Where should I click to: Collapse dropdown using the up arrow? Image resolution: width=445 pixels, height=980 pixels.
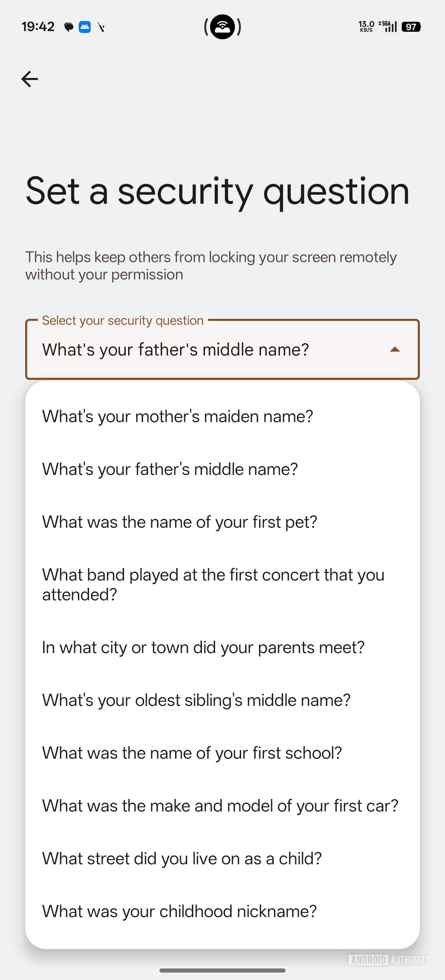tap(395, 349)
